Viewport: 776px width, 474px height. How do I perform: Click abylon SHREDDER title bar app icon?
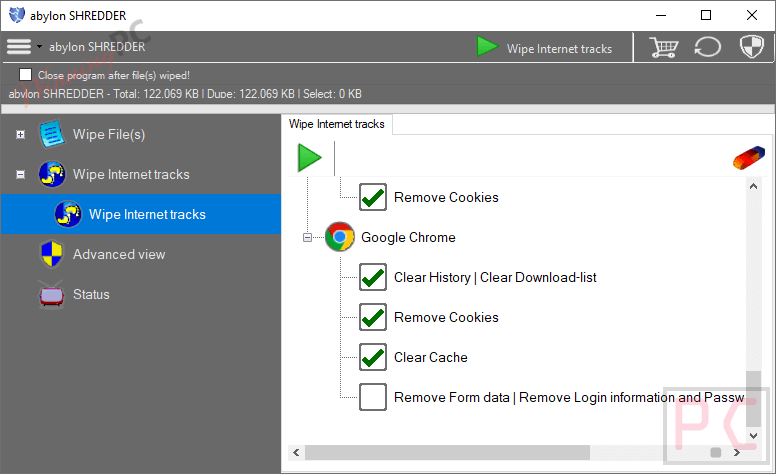tap(17, 15)
